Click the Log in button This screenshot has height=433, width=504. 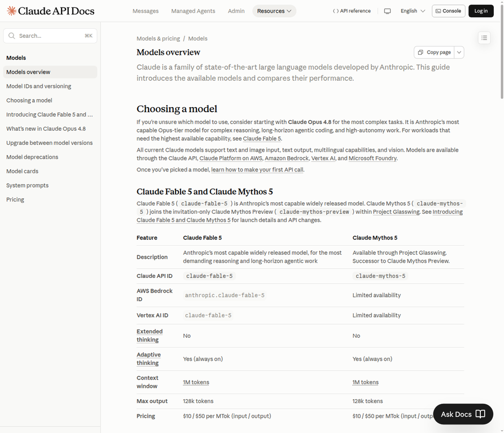[x=481, y=11]
